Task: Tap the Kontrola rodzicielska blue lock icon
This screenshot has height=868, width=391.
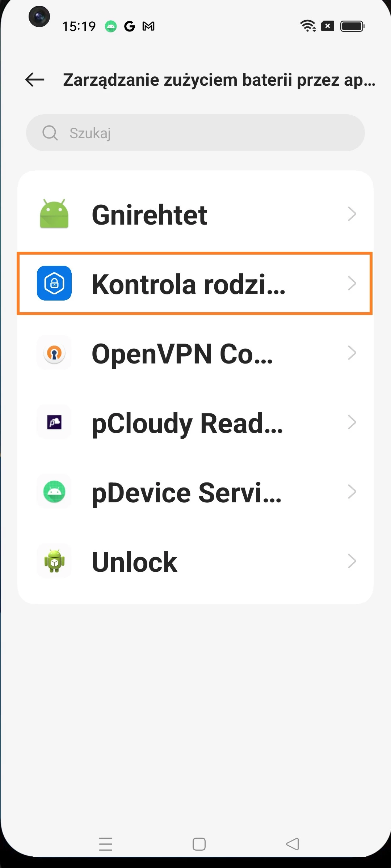Action: [x=54, y=283]
